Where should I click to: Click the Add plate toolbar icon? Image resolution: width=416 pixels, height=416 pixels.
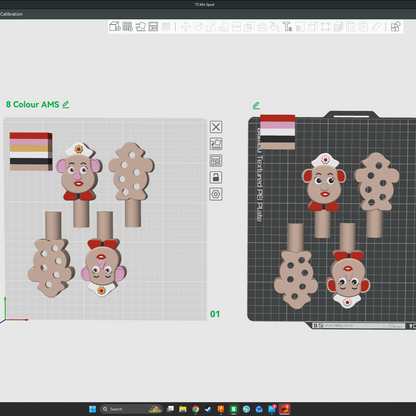(x=128, y=27)
